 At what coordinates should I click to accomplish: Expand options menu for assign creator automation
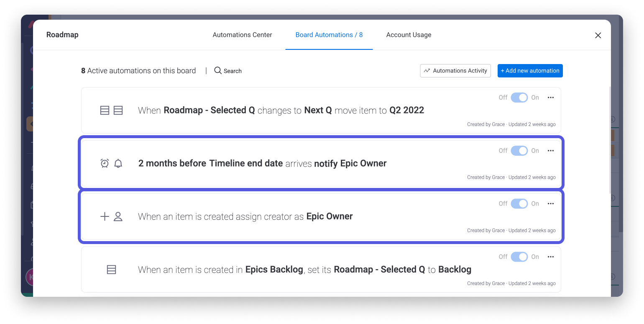pyautogui.click(x=551, y=203)
